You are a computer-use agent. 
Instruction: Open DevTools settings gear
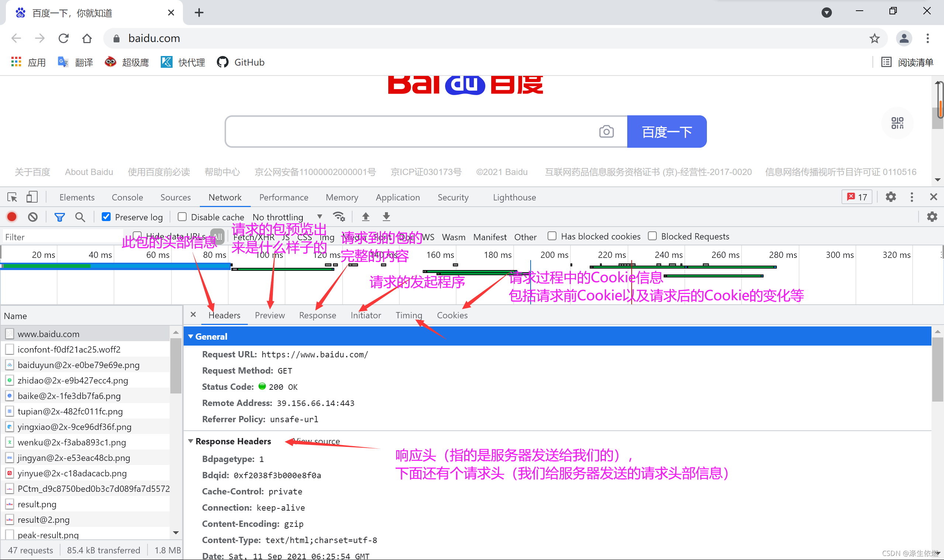click(891, 197)
